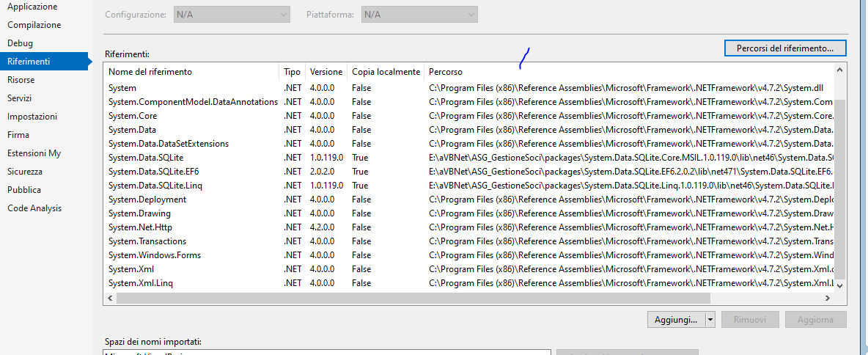Select the System.Windows.Forms reference

pyautogui.click(x=154, y=255)
